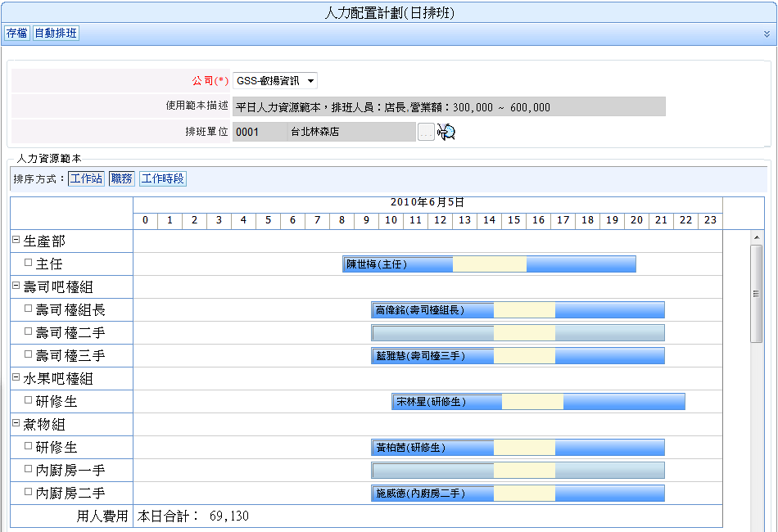
Task: Open the 排班單位 lookup "..." button
Action: click(x=426, y=132)
